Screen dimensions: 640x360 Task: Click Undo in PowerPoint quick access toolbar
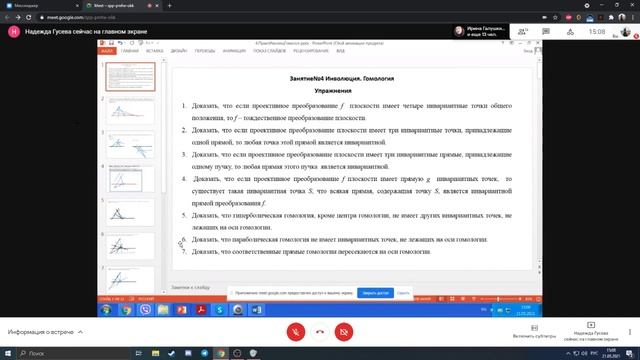(120, 43)
